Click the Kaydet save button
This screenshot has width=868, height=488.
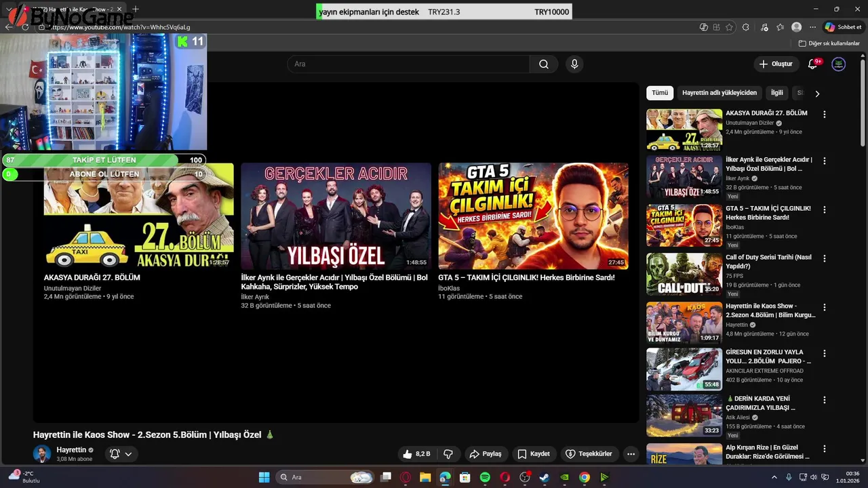pyautogui.click(x=534, y=454)
